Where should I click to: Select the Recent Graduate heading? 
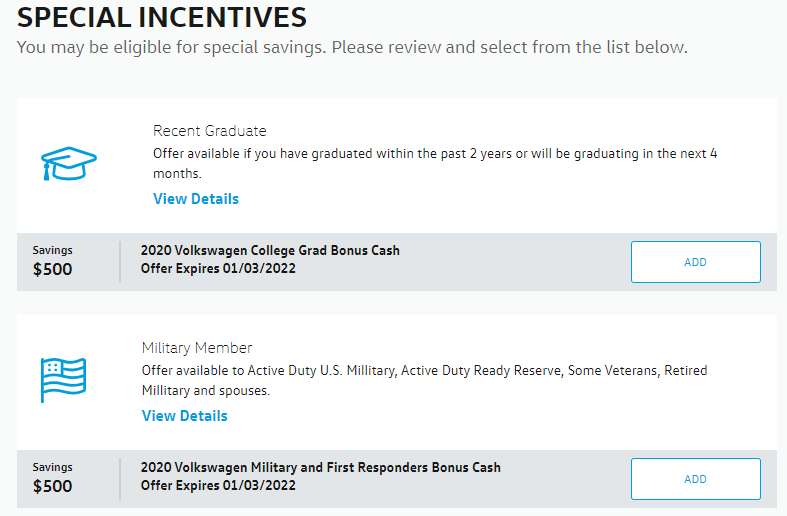pos(210,131)
